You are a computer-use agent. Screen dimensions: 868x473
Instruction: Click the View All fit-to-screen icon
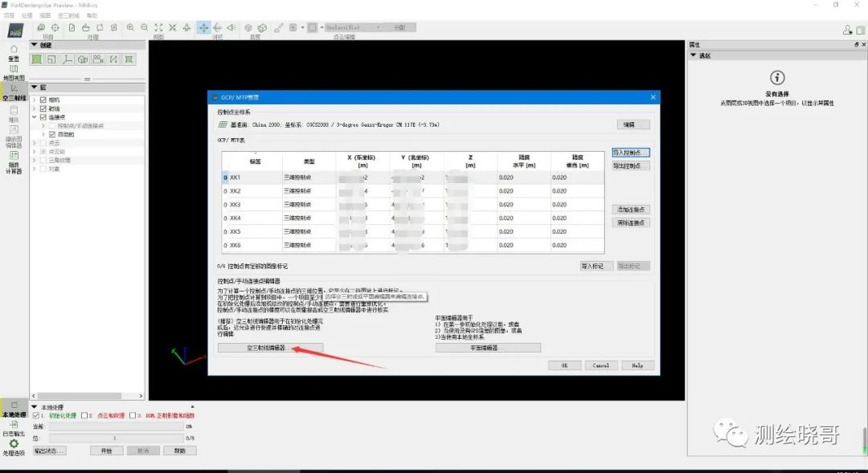pos(159,27)
